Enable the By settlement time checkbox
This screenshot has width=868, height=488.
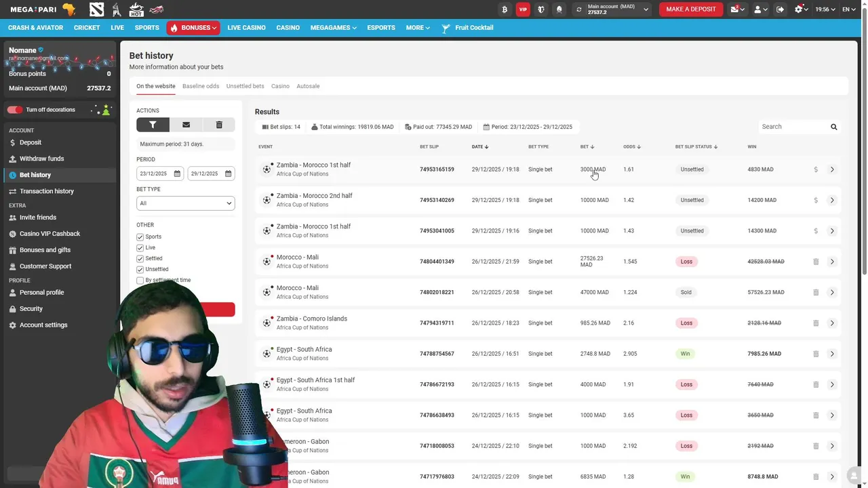pos(140,280)
